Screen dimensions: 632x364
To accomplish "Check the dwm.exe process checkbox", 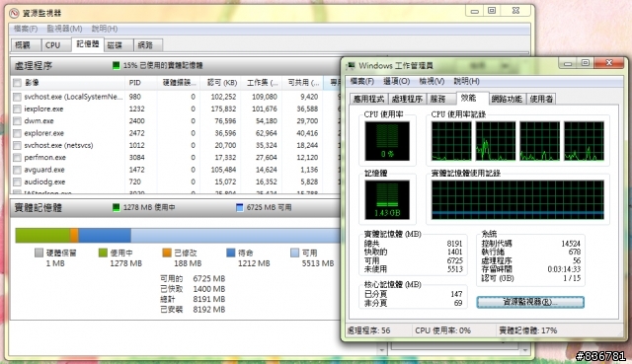I will [17, 120].
